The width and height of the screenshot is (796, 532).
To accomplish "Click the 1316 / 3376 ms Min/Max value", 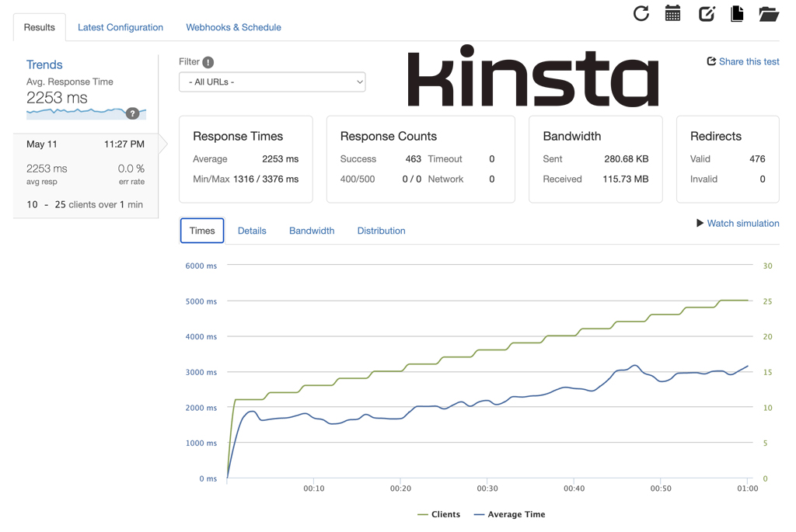I will (266, 179).
